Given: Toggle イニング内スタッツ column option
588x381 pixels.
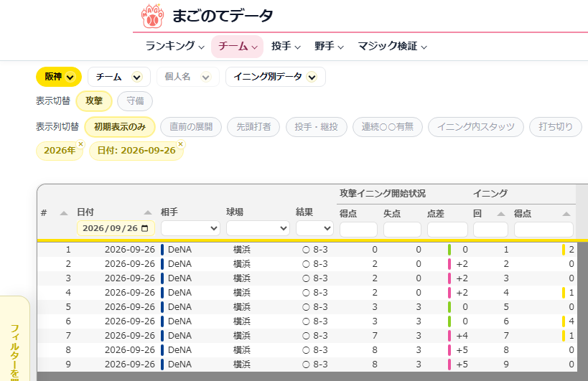Looking at the screenshot, I should coord(476,127).
